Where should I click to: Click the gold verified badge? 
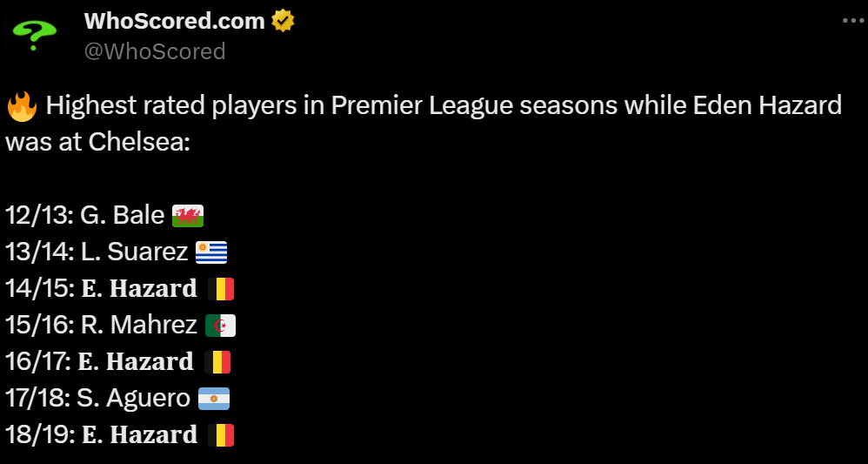point(284,21)
